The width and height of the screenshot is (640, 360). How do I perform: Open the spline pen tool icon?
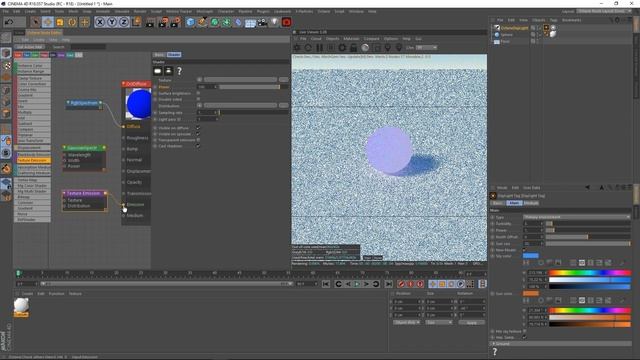202,22
